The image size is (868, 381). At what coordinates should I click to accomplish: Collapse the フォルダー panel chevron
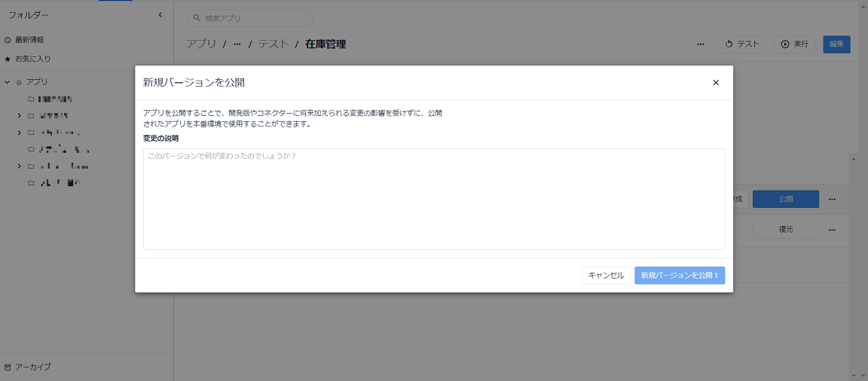click(160, 15)
